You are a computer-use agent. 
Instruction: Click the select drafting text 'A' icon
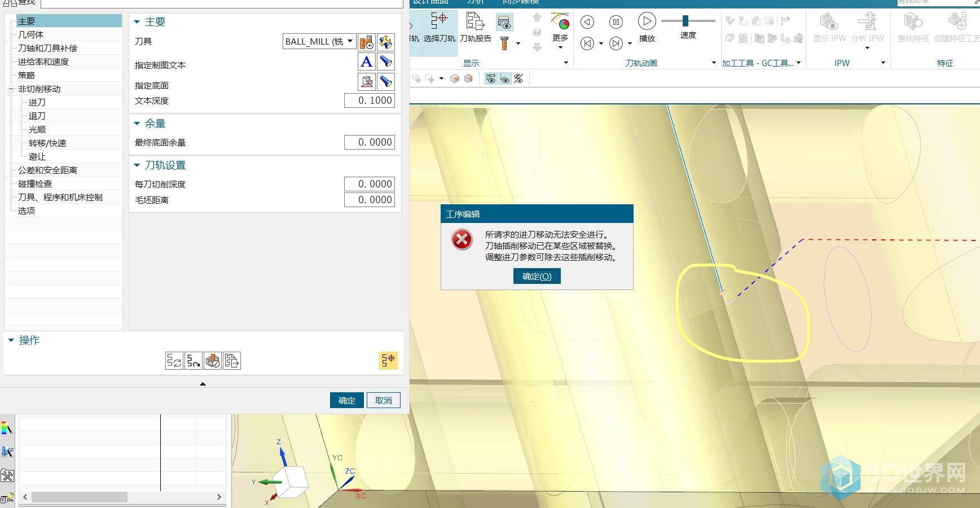coord(367,62)
